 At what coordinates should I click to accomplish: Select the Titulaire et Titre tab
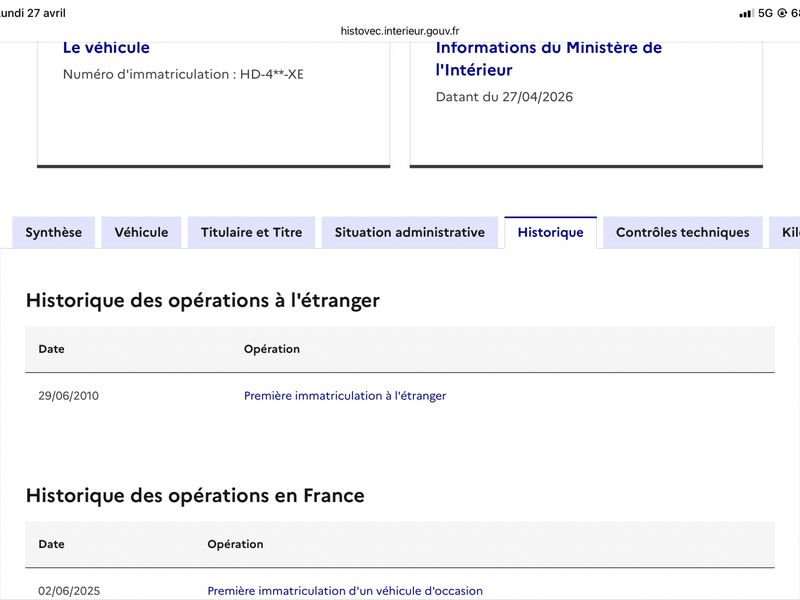click(x=252, y=233)
